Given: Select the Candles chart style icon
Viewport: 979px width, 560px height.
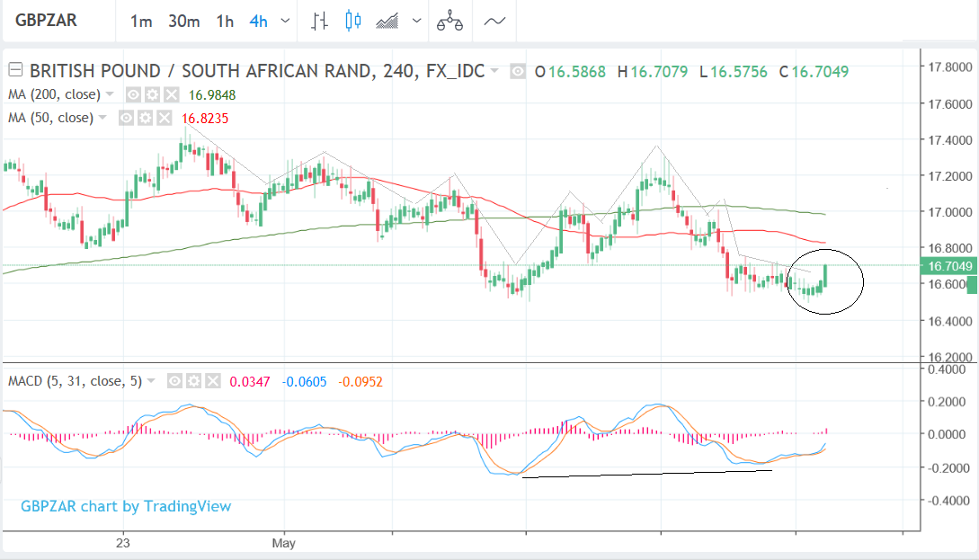Looking at the screenshot, I should [352, 22].
